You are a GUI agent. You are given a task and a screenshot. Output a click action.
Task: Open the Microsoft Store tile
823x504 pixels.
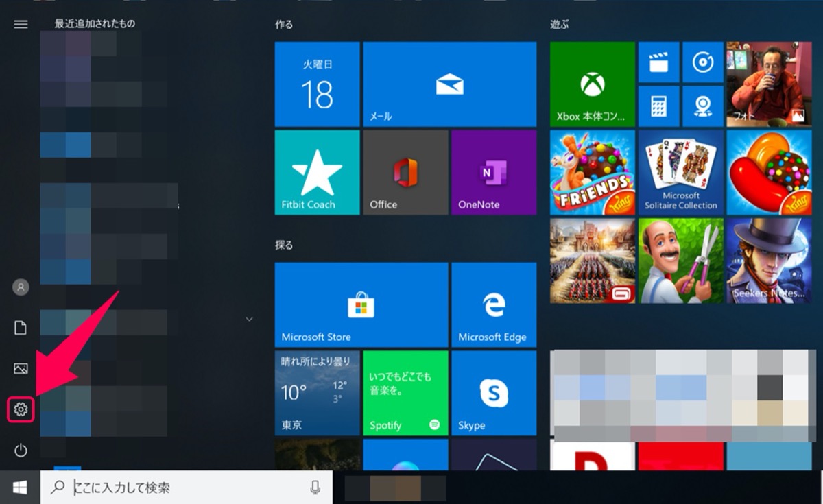click(361, 304)
